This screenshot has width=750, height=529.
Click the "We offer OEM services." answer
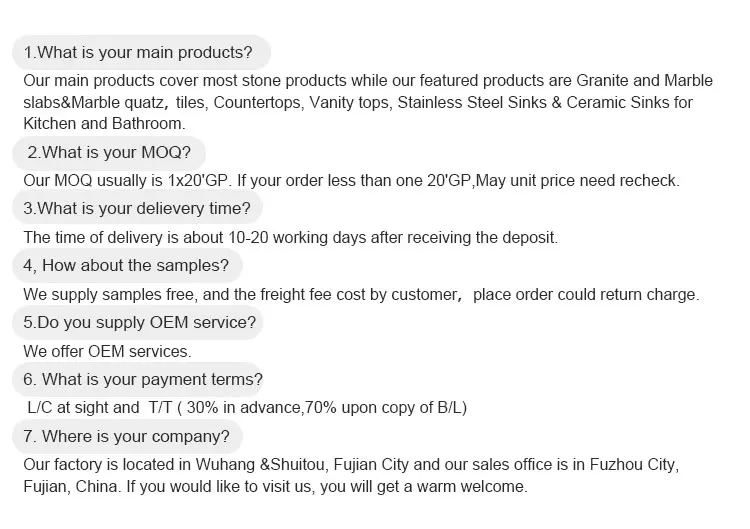pos(107,351)
